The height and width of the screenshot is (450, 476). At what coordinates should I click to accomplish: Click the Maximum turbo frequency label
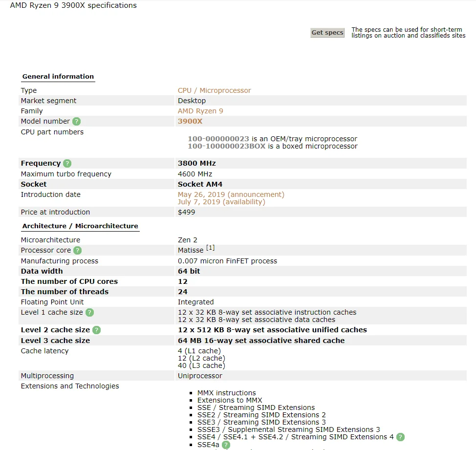[x=66, y=174]
